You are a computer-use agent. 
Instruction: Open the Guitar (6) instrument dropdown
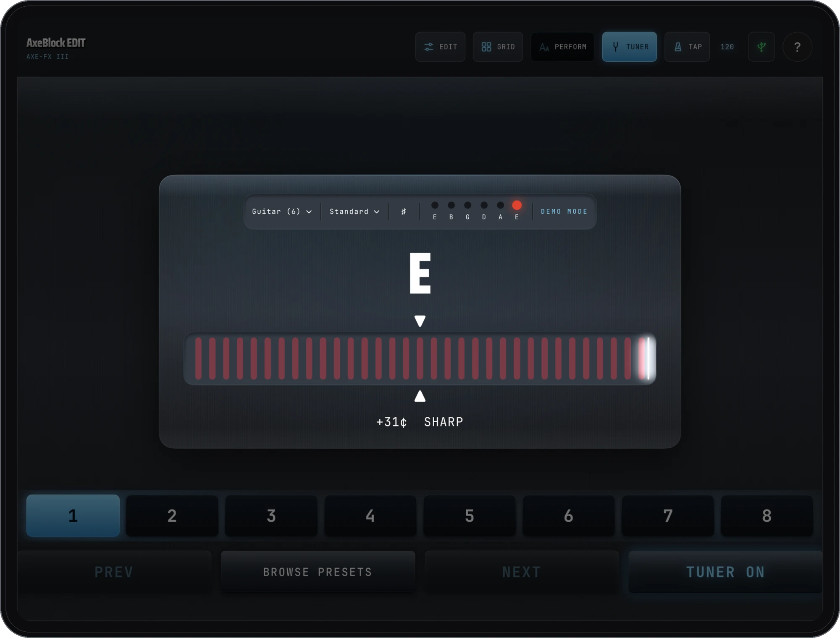click(282, 212)
